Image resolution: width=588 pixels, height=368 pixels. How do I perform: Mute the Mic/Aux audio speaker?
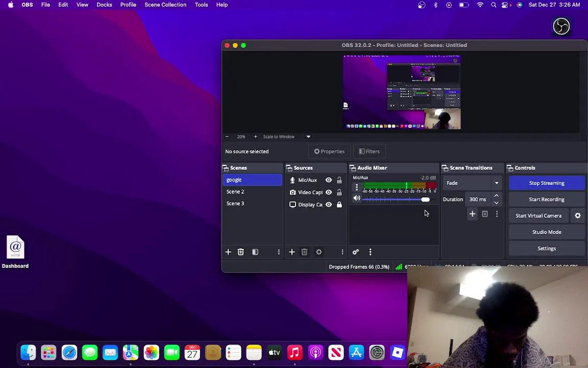pyautogui.click(x=357, y=198)
